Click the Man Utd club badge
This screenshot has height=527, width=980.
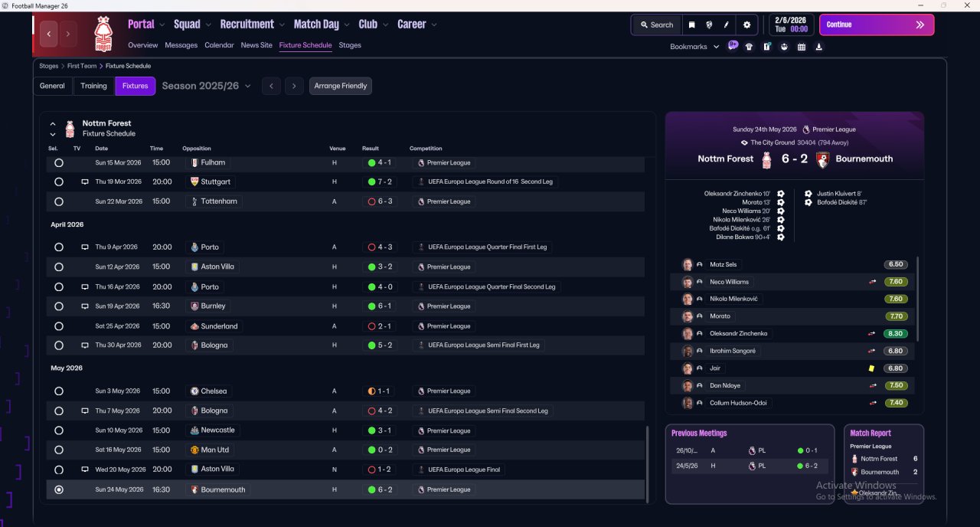(x=194, y=450)
